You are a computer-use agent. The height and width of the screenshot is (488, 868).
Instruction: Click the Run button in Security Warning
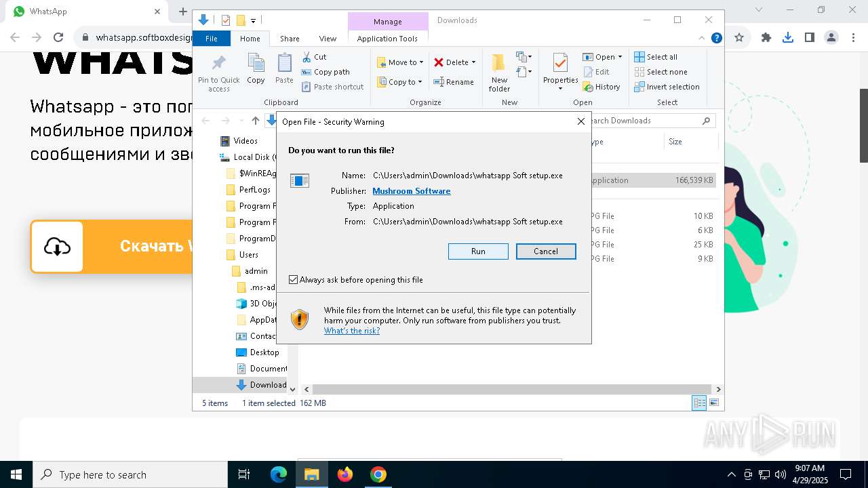[x=478, y=251]
